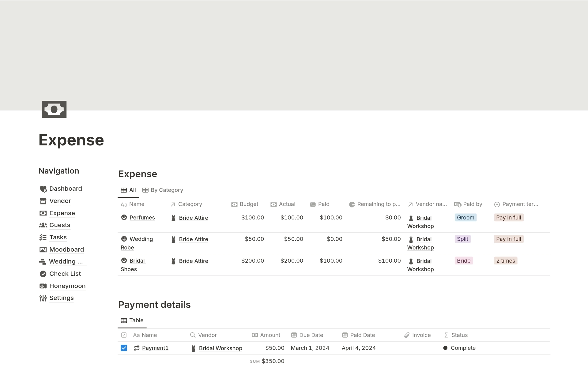Open the Wedding Robe expense entry

click(x=137, y=243)
